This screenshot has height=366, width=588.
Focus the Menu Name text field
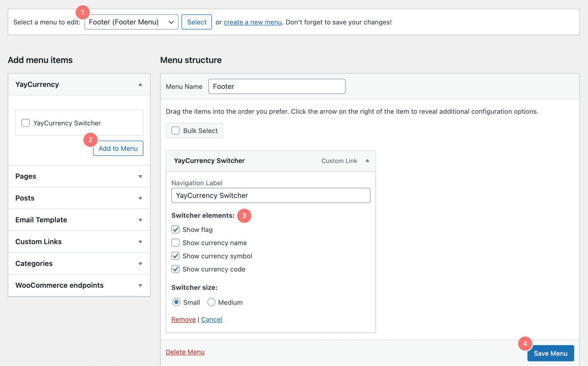tap(276, 86)
